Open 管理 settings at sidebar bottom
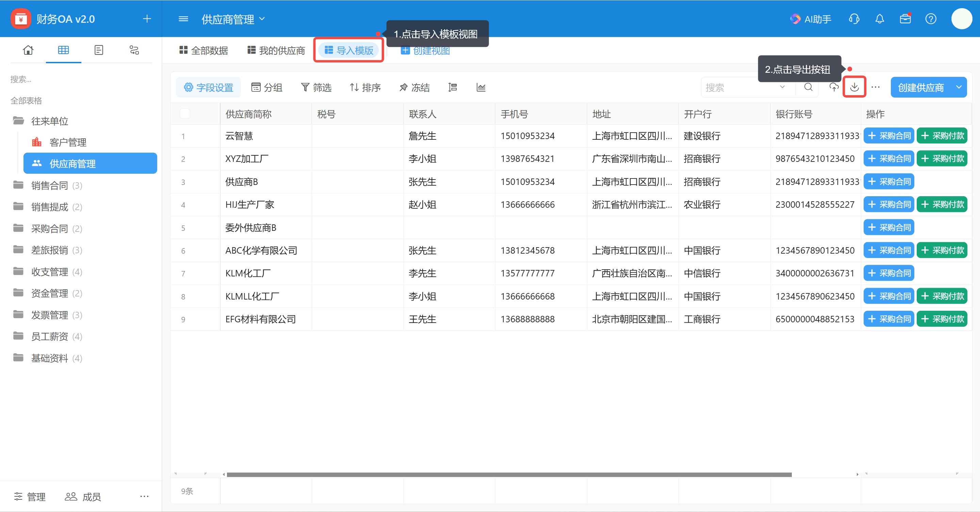The image size is (980, 512). tap(30, 496)
